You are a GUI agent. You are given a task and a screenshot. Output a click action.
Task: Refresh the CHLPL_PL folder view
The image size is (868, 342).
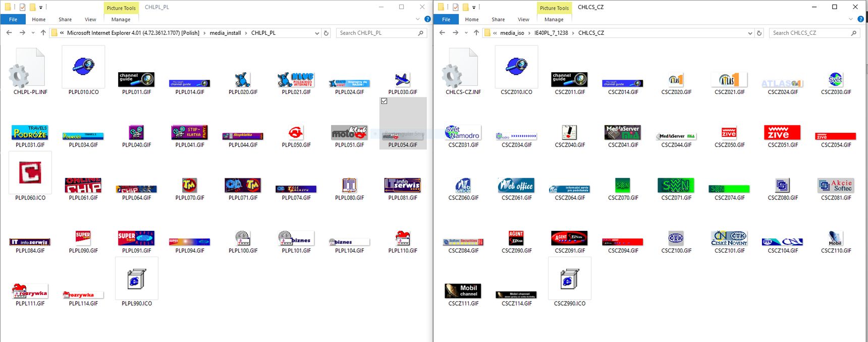pyautogui.click(x=327, y=33)
